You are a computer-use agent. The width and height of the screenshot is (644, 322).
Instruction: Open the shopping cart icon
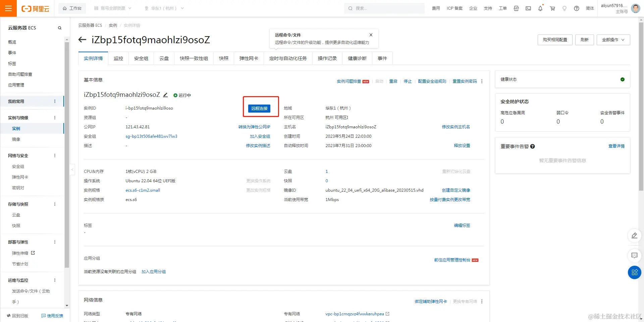coord(552,8)
